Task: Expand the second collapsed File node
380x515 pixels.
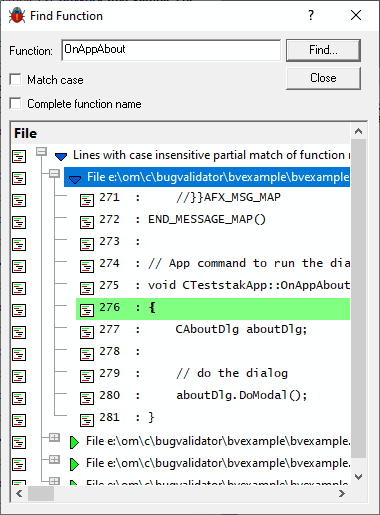Action: tap(54, 459)
